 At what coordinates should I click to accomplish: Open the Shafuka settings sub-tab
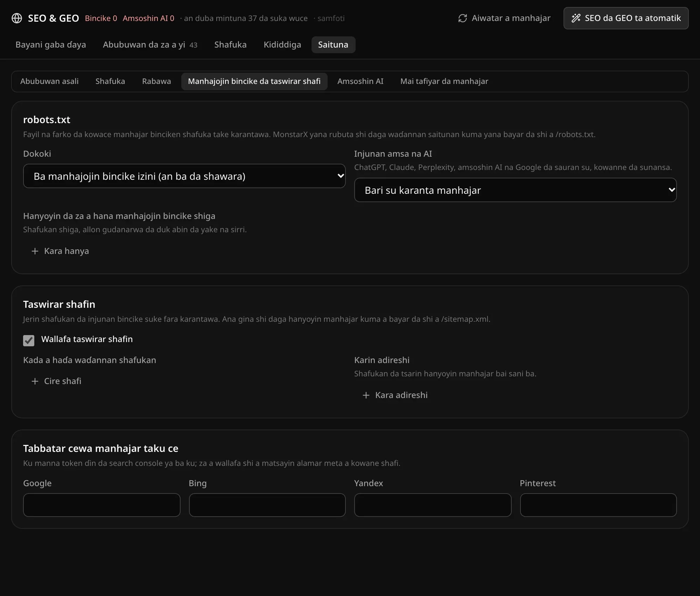110,81
